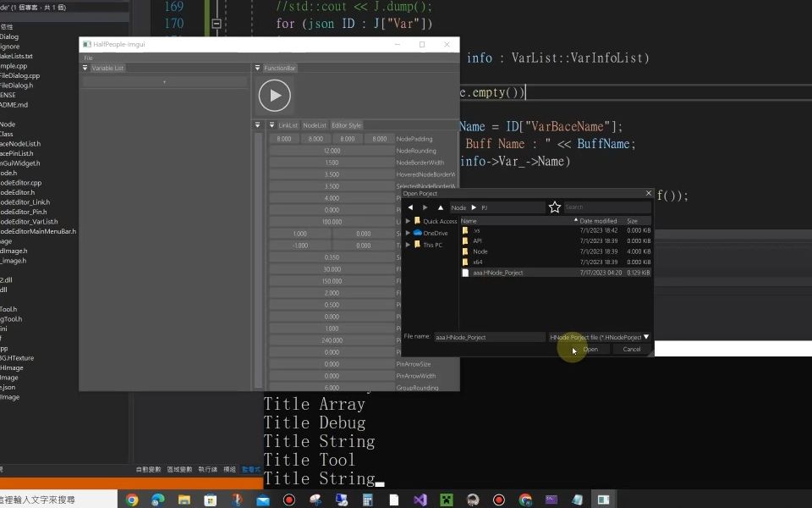Click the PinArrowSize slider
Viewport: 812px width, 508px height.
click(x=332, y=364)
